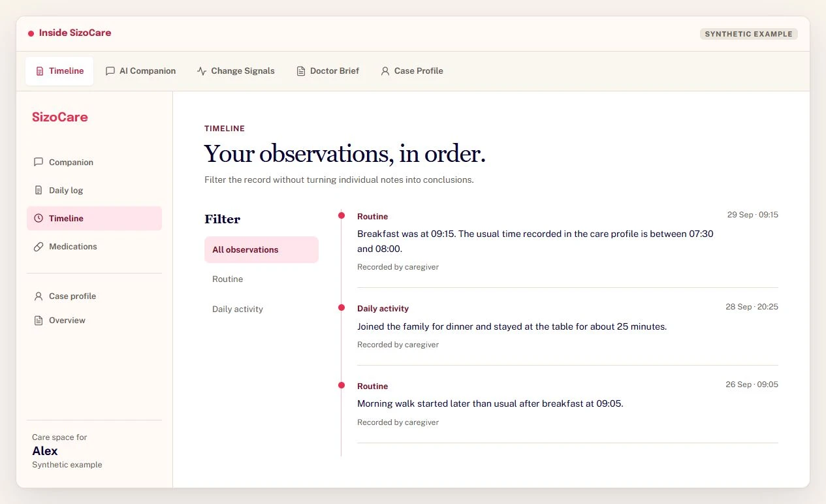This screenshot has height=504, width=826.
Task: Select Timeline in the sidebar
Action: click(x=94, y=218)
